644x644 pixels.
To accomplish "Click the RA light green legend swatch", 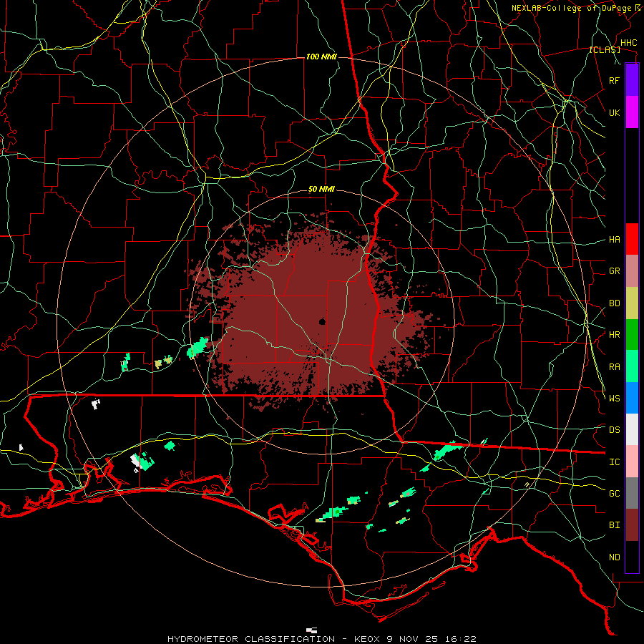I will point(632,366).
